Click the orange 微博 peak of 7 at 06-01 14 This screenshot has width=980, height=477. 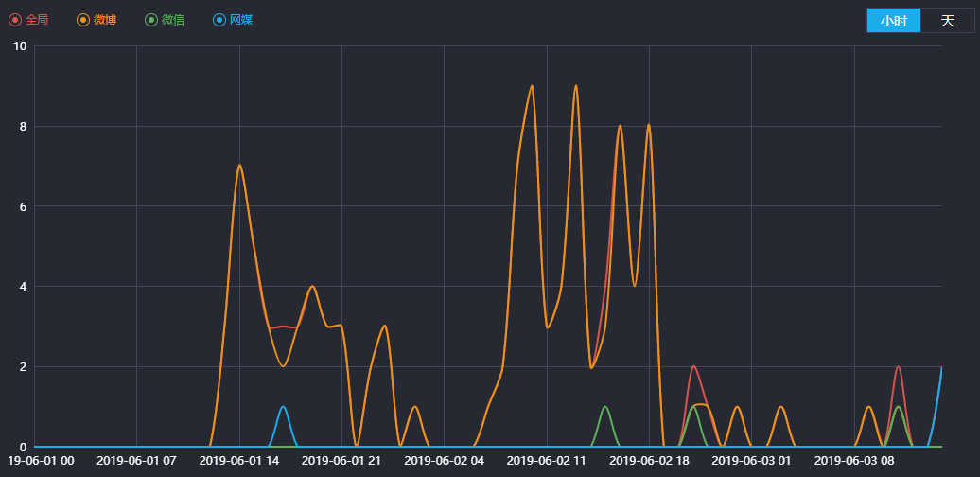[239, 166]
